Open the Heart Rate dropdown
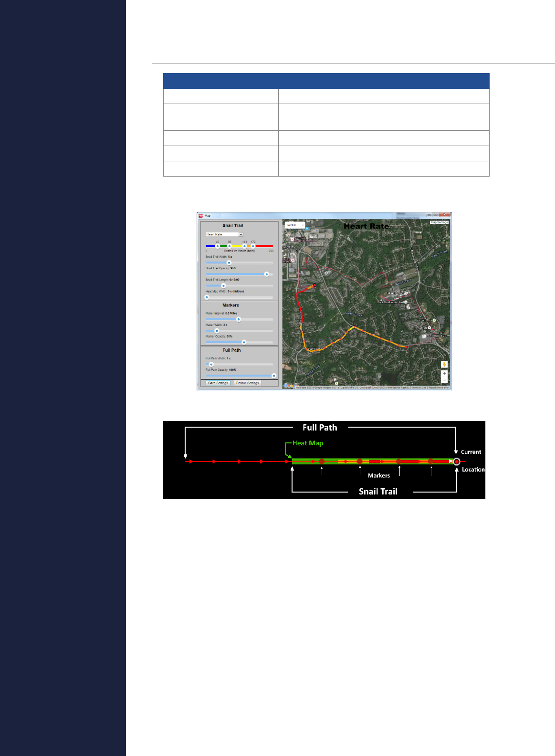 tap(224, 234)
